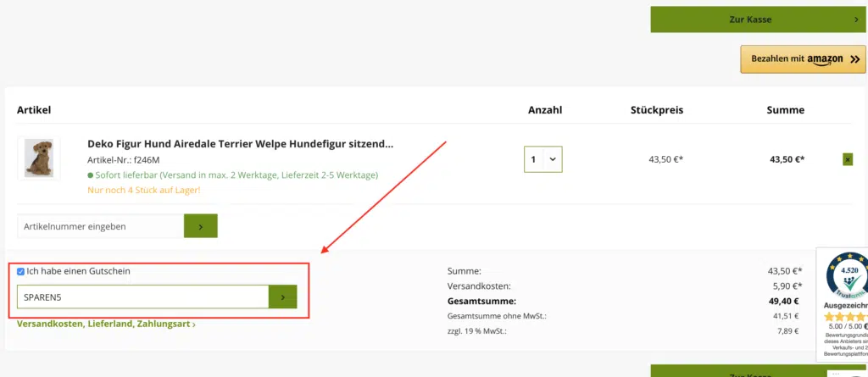Viewport: 868px width, 377px height.
Task: Click the Ich habe einen Gutschein label
Action: pos(79,271)
